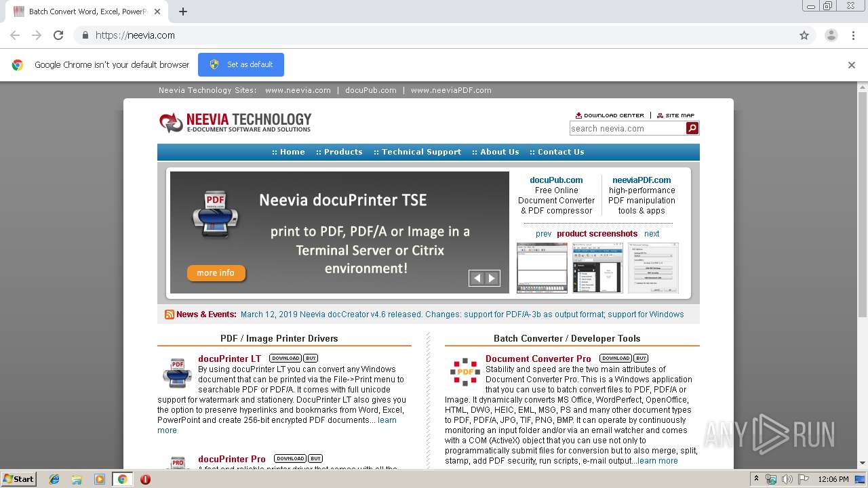The height and width of the screenshot is (488, 868).
Task: Open the docuPrinter LT title link
Action: tap(229, 359)
